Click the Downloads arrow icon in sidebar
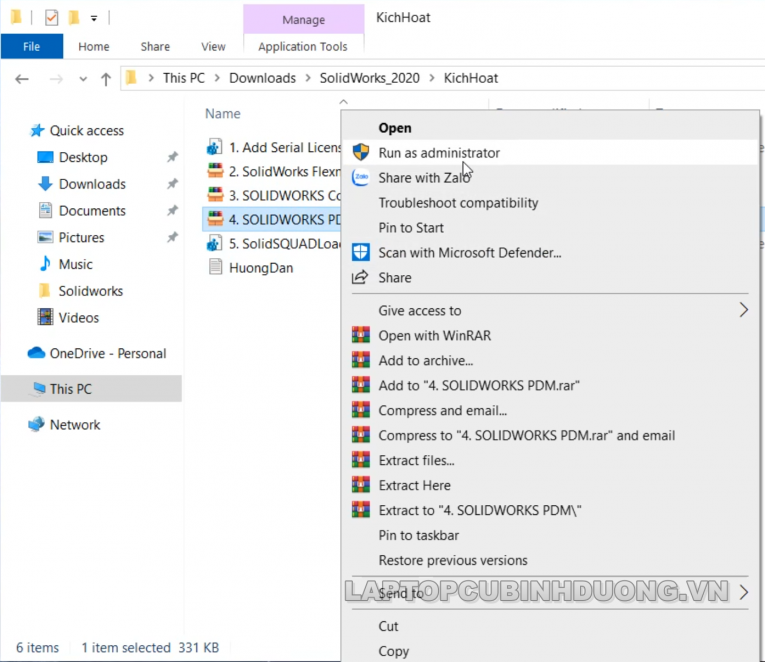Screen dimensions: 765x662 coord(45,183)
